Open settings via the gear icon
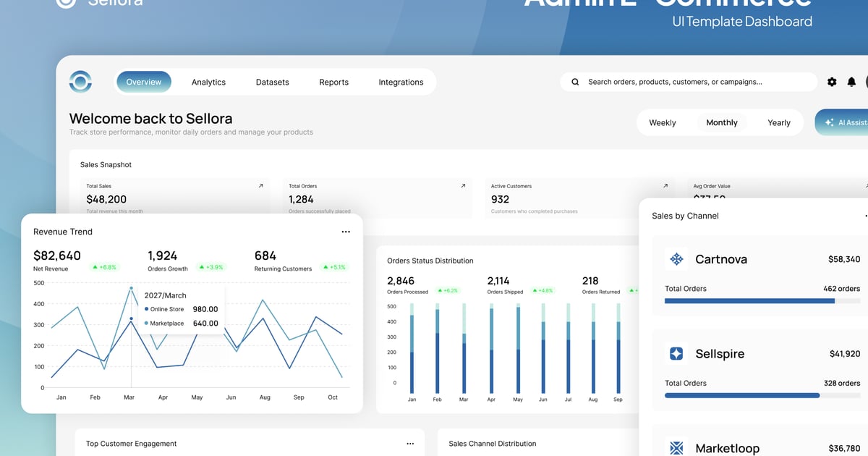Image resolution: width=868 pixels, height=456 pixels. click(832, 82)
